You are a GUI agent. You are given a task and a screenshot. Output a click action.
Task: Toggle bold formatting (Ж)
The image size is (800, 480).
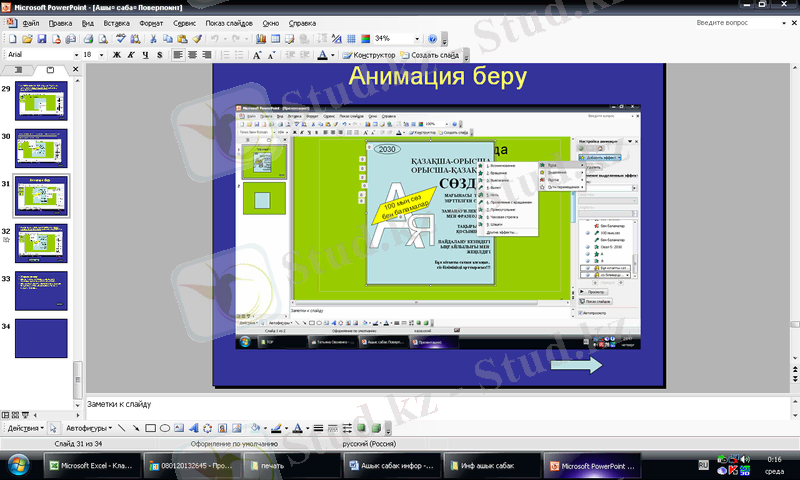point(117,54)
